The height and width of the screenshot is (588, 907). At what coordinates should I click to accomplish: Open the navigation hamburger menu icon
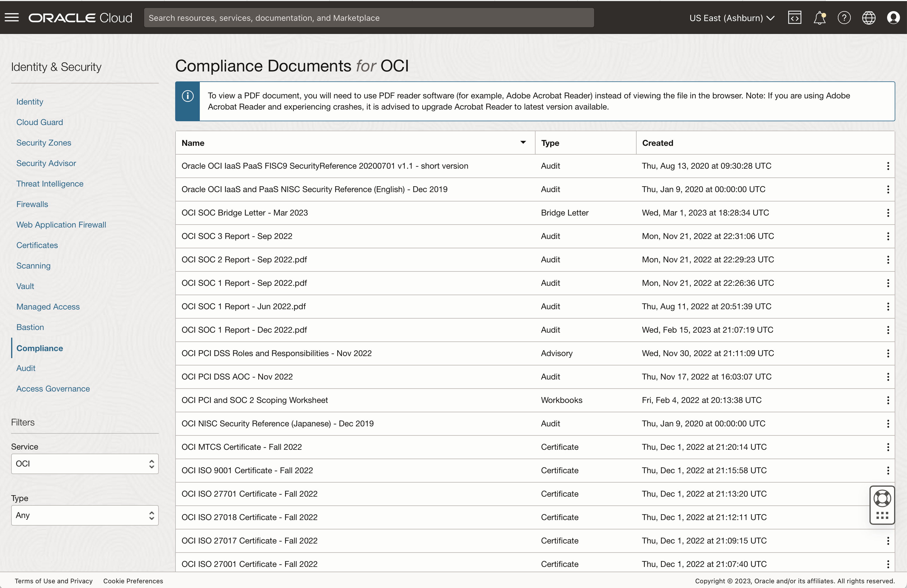[11, 18]
